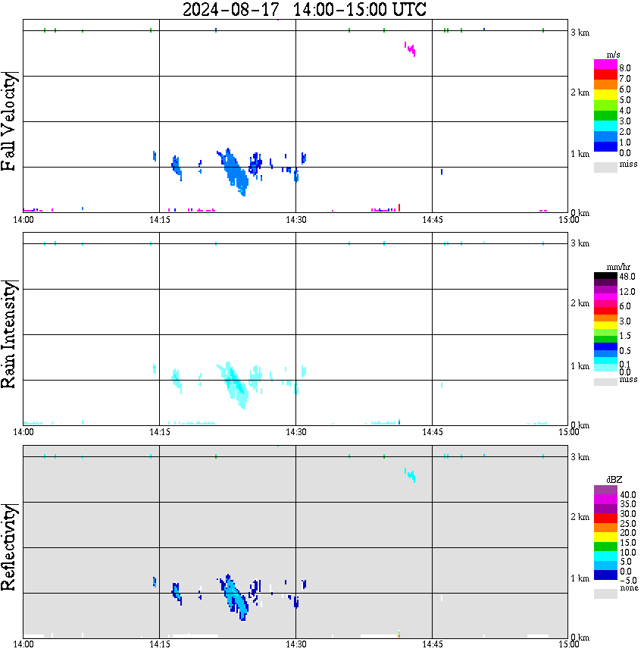Click the cyan 5.0 dBZ reflectivity swatch
Viewport: 644px width, 658px height.
(605, 556)
